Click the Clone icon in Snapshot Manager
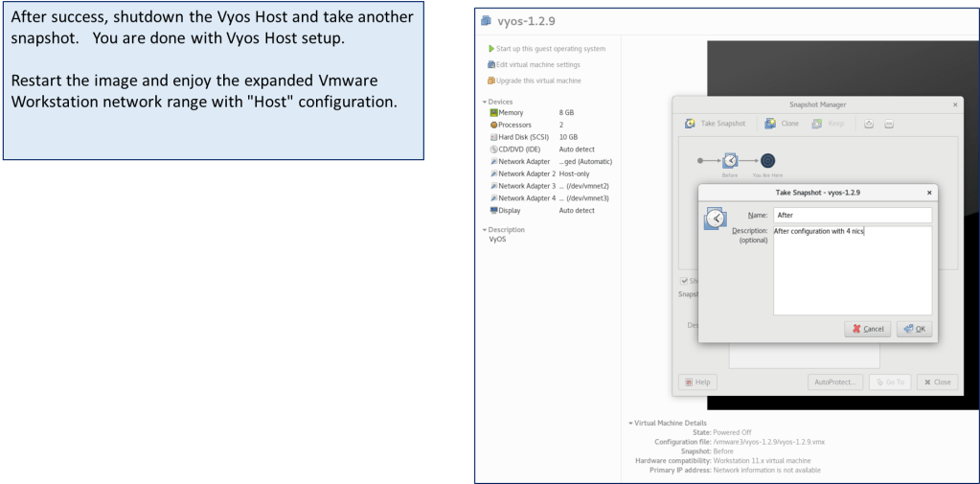Screen dimensions: 980x484 tap(770, 124)
